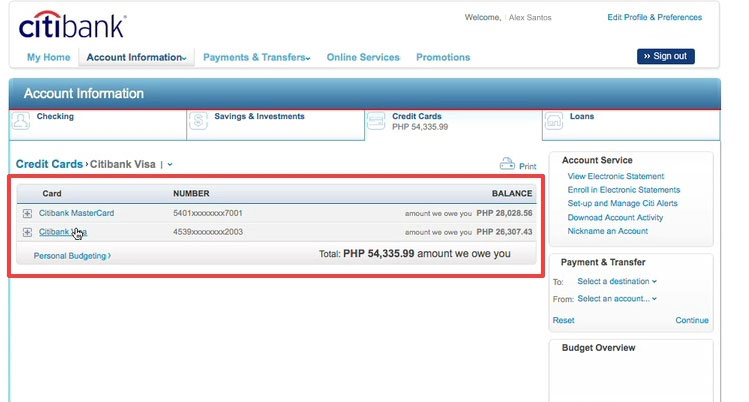Screen dimensions: 749x402
Task: Click the Credit Cards card icon
Action: point(375,121)
